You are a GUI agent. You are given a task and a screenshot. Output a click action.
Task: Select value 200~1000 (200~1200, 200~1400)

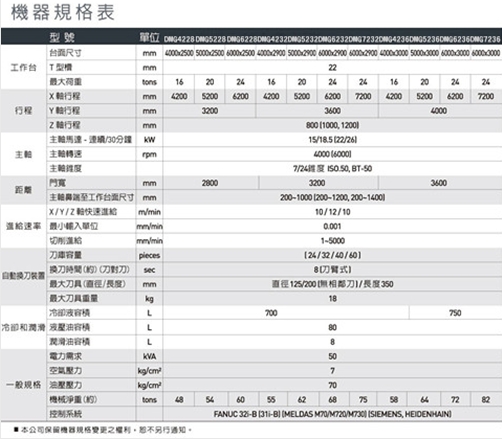(332, 197)
